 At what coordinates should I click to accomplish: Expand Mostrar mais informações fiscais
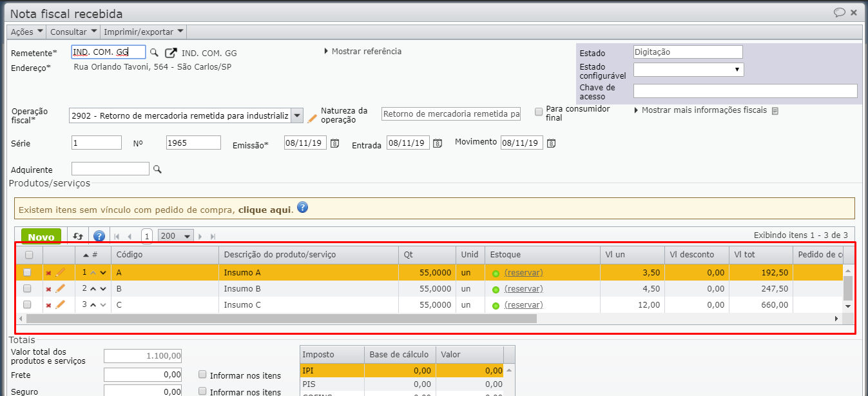(x=700, y=110)
